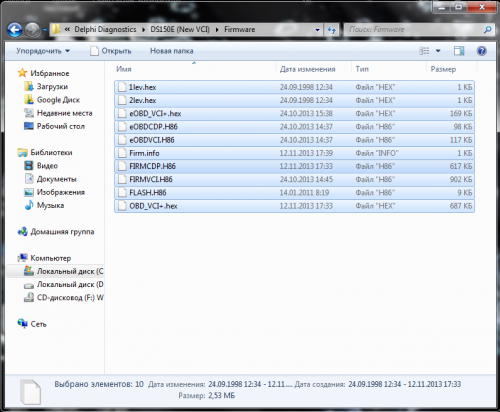Open address bar history dropdown
The image size is (500, 412).
pos(317,30)
